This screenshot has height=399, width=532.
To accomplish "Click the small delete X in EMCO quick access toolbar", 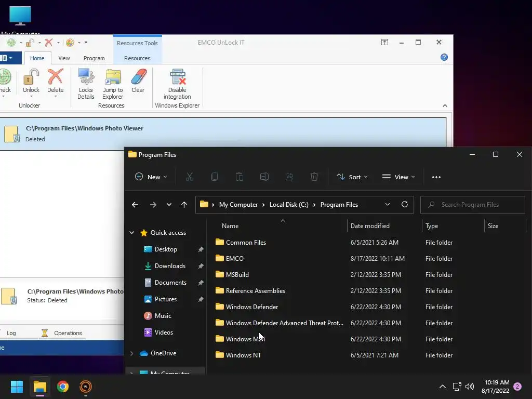I will [48, 43].
